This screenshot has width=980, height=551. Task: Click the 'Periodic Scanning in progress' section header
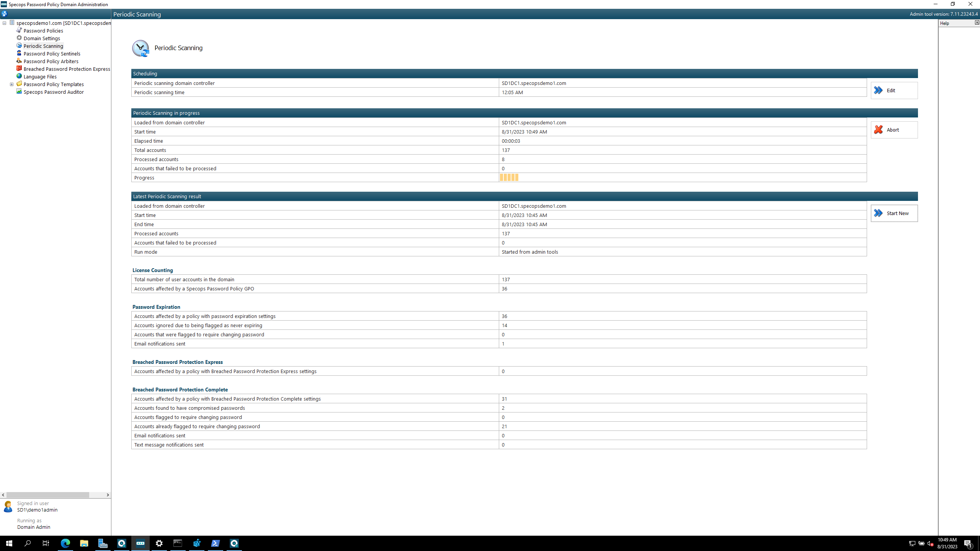(524, 113)
